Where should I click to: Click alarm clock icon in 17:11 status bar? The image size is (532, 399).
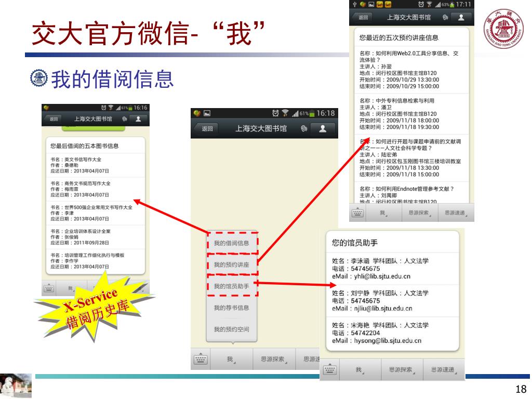point(421,4)
